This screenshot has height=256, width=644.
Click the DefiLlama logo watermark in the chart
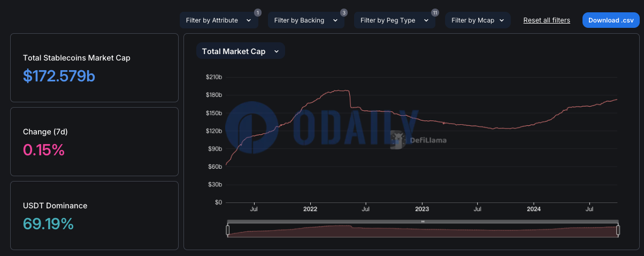pos(419,141)
